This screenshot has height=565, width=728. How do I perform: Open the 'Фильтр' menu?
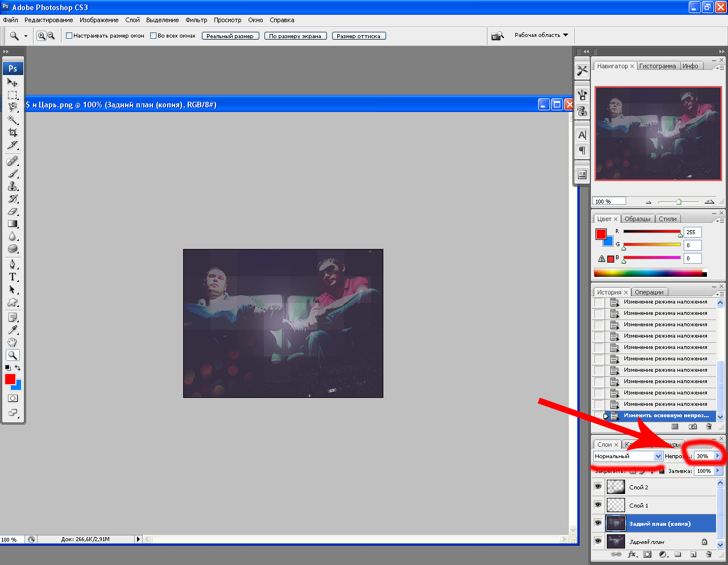coord(196,20)
